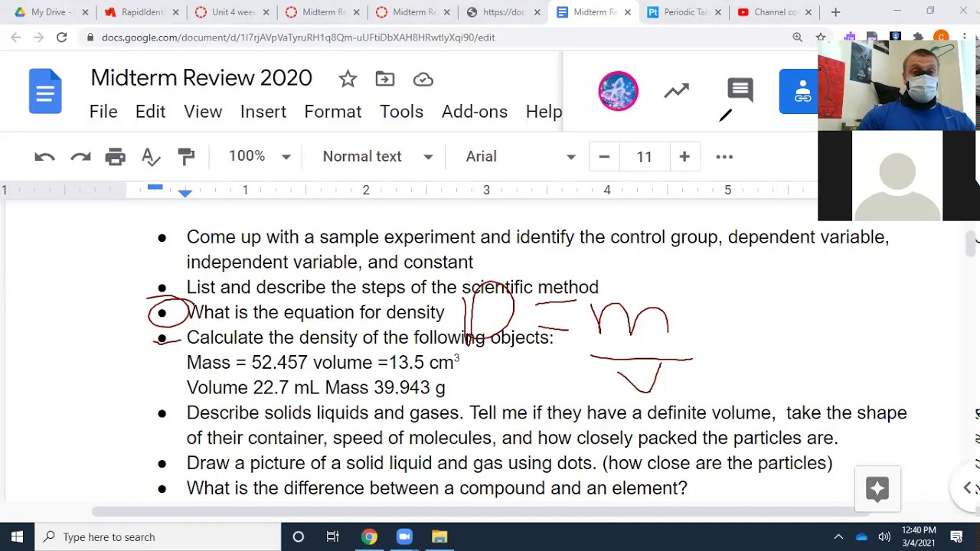This screenshot has width=980, height=551.
Task: Print the document
Action: point(115,157)
